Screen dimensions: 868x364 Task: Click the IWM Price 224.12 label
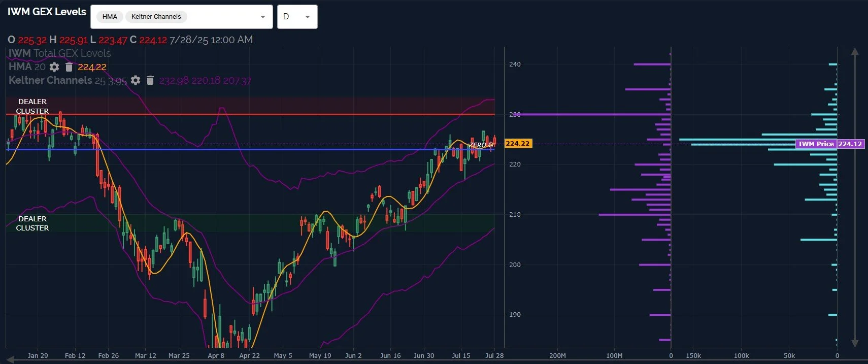(830, 144)
